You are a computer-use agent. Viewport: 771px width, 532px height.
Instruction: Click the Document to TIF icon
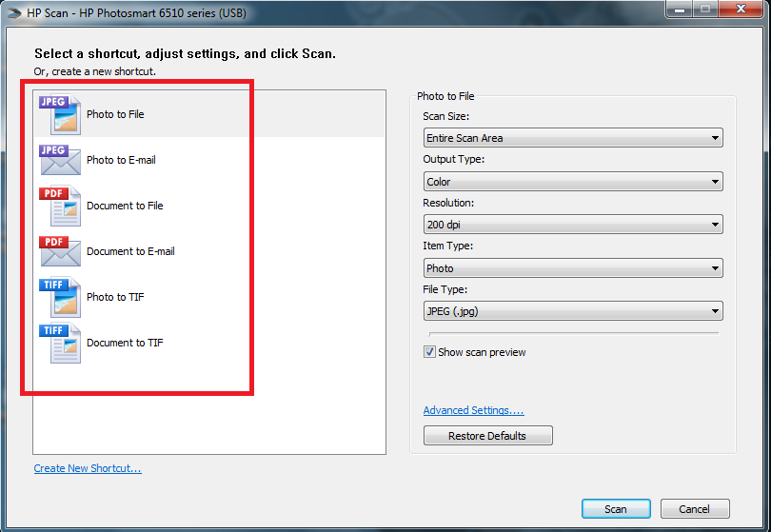click(x=60, y=343)
